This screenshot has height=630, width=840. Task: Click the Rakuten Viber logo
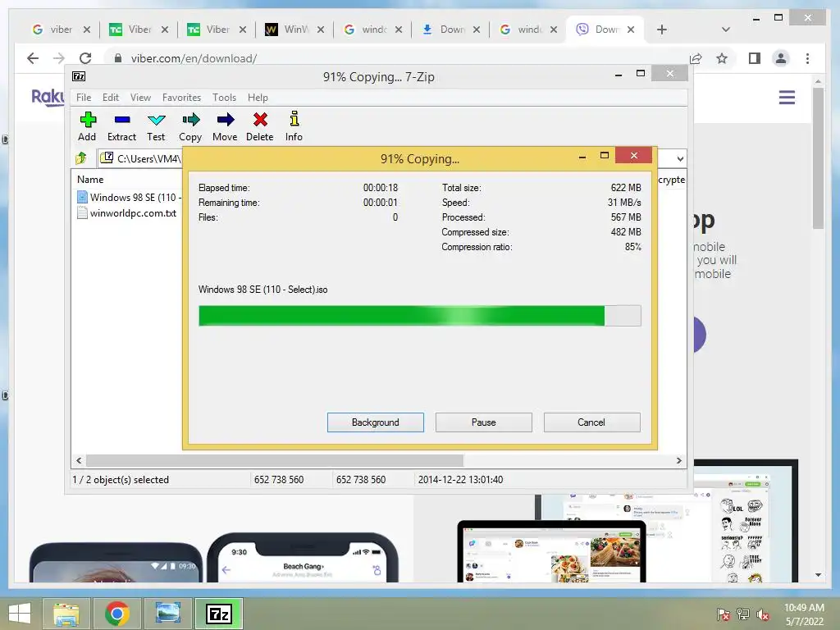click(x=47, y=97)
